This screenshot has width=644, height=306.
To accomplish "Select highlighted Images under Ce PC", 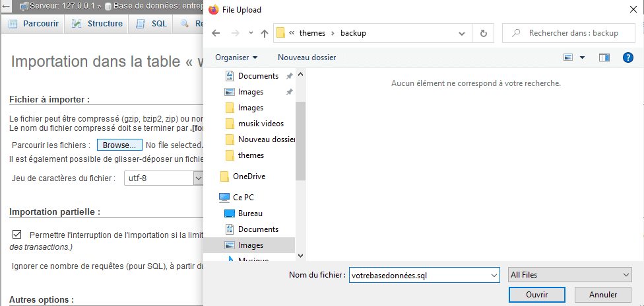I will point(249,245).
